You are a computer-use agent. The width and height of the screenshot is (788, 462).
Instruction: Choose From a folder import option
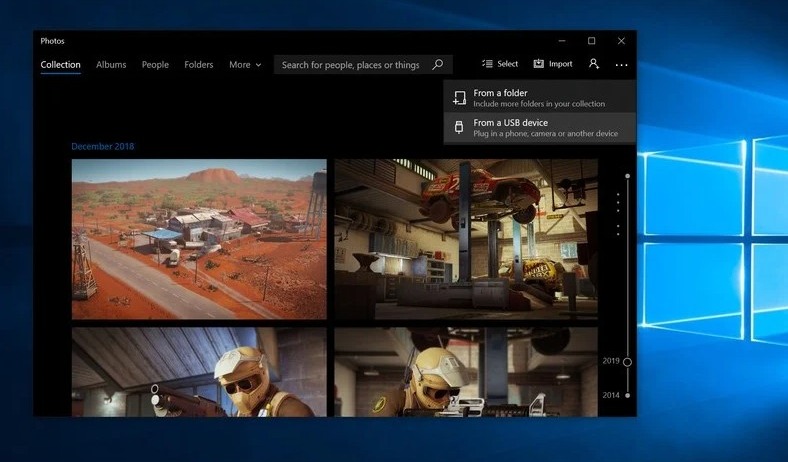point(539,97)
